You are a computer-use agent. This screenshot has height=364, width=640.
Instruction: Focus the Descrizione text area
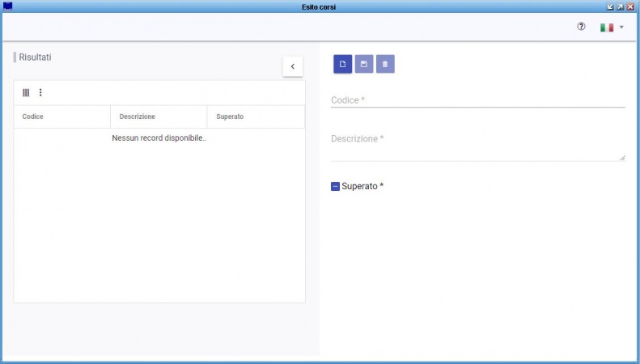478,146
